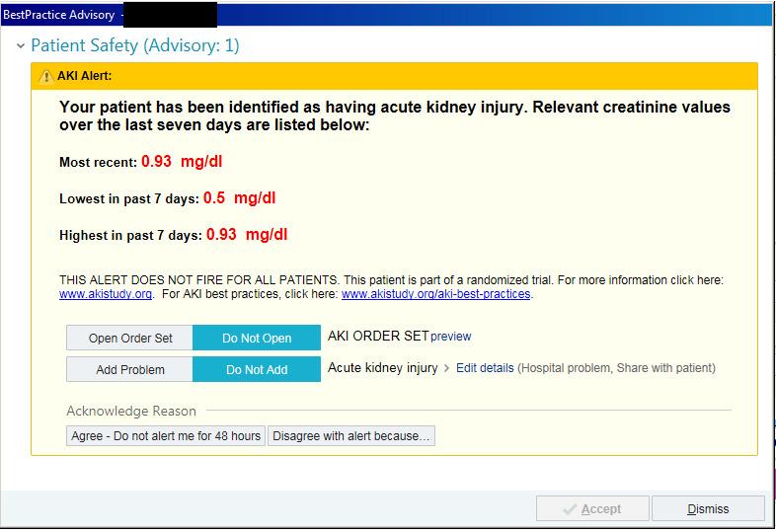Screen dimensions: 776x532
Task: Click the AKI Alert yellow banner title
Action: pos(85,76)
